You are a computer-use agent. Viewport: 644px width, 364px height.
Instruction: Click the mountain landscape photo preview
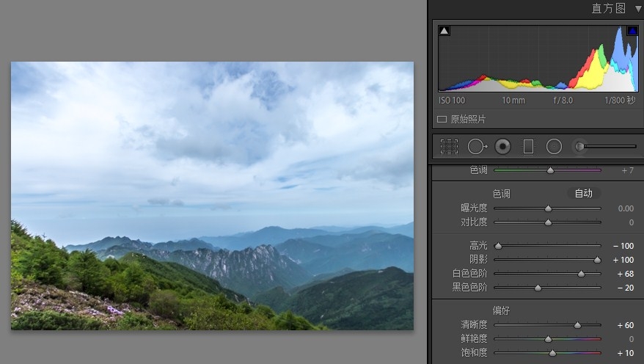[212, 196]
